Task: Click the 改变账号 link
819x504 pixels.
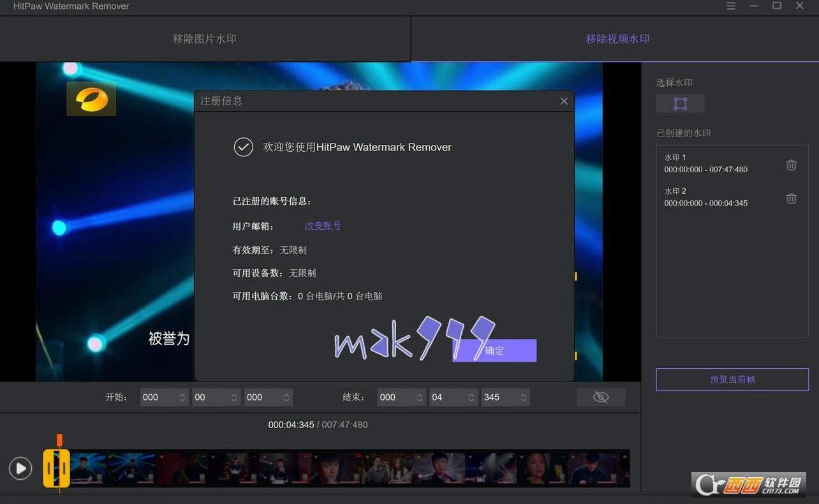Action: [x=323, y=226]
